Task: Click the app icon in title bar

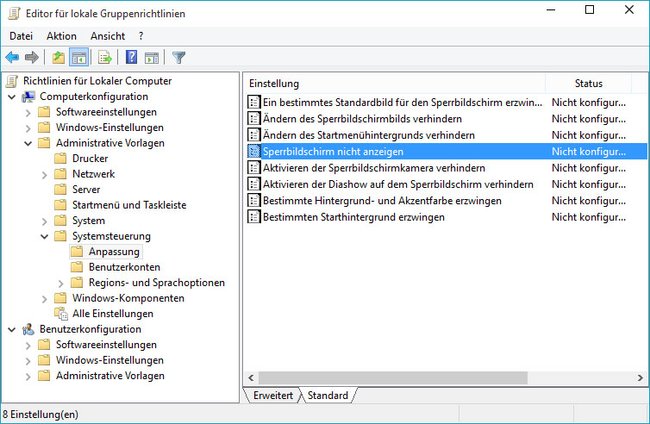Action: pos(15,13)
